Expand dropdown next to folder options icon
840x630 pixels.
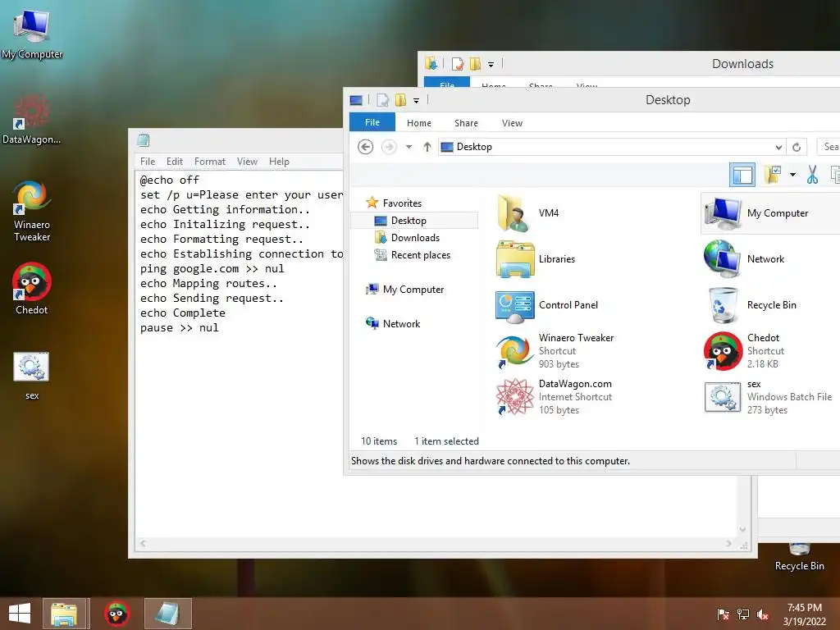coord(793,175)
